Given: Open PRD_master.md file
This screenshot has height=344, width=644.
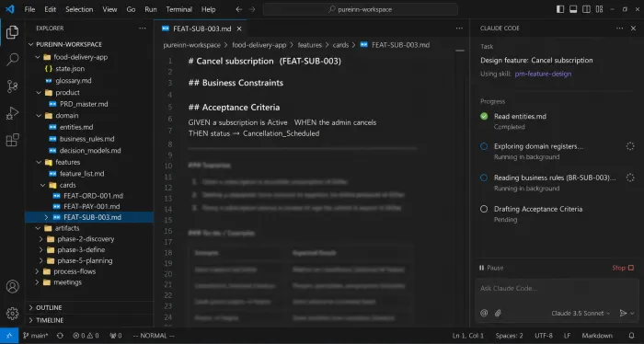Looking at the screenshot, I should pyautogui.click(x=84, y=104).
